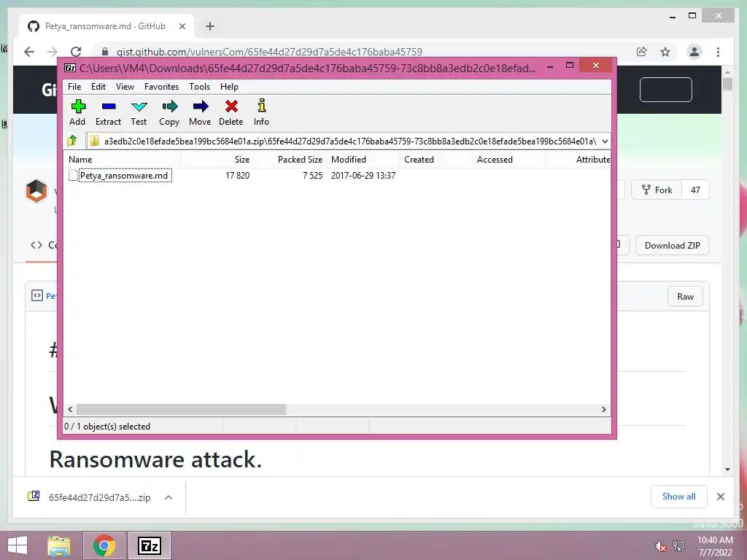
Task: Open the taskbar clock showing 10:40 AM
Action: 715,545
